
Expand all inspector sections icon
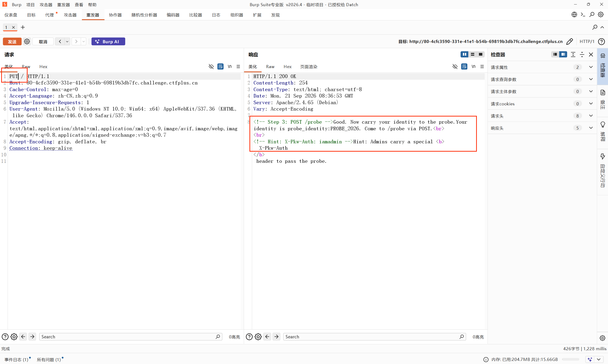[573, 54]
